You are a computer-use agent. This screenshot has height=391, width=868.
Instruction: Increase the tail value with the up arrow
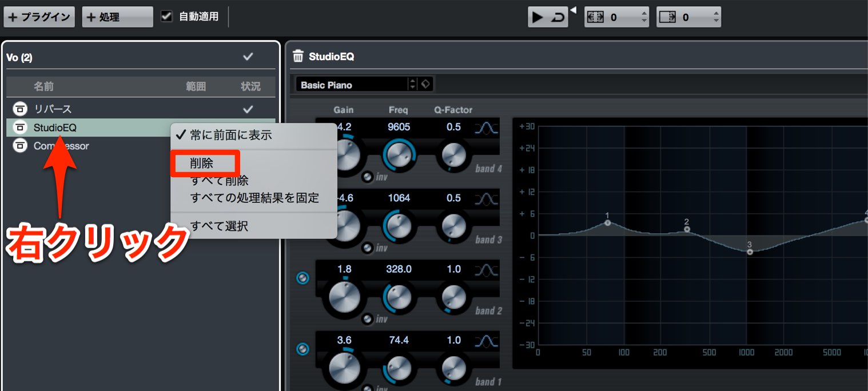pyautogui.click(x=716, y=13)
